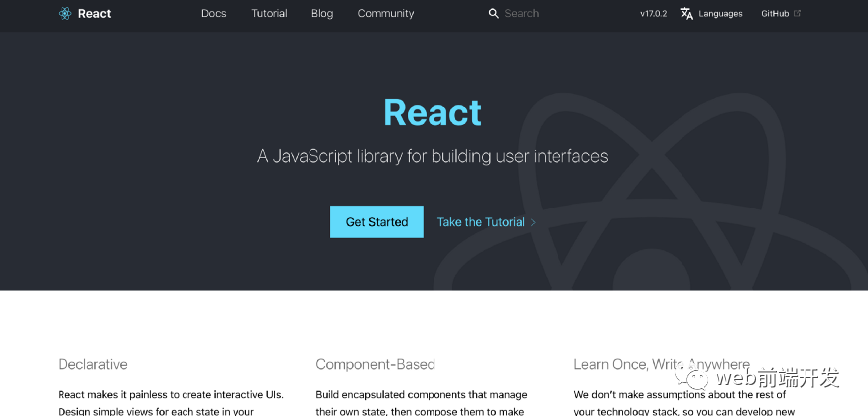Click the Languages translate icon
The height and width of the screenshot is (416, 868).
click(x=686, y=14)
